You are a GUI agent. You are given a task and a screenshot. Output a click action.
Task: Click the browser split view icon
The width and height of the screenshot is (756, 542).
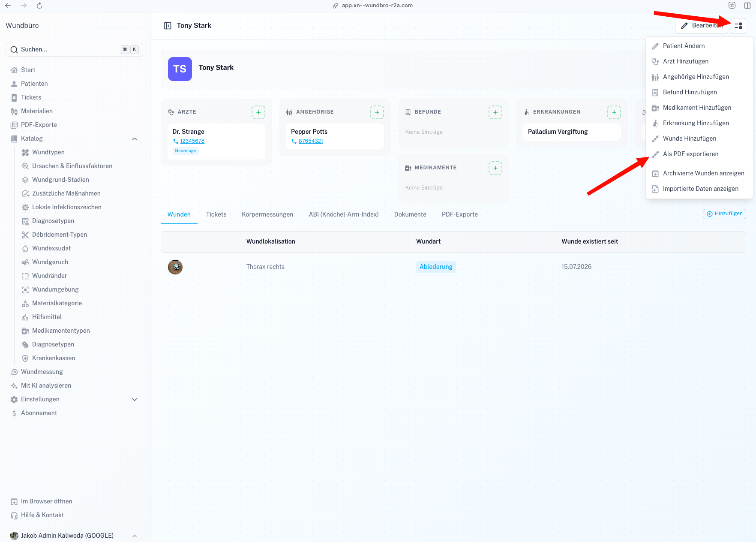tap(747, 6)
